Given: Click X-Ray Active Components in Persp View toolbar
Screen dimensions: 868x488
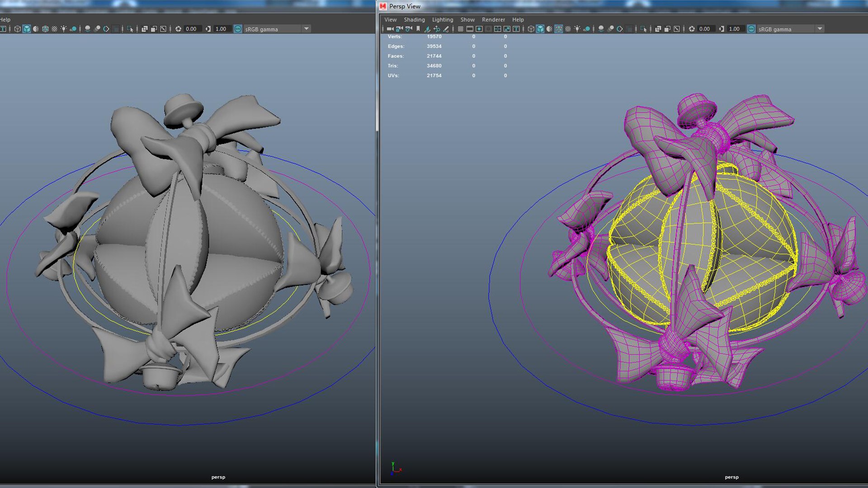Looking at the screenshot, I should 667,29.
